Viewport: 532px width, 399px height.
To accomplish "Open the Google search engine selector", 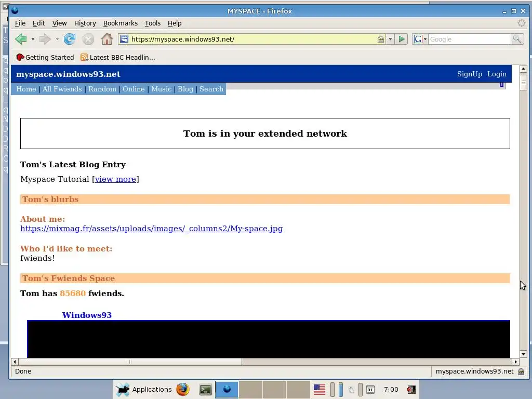I will coord(420,39).
